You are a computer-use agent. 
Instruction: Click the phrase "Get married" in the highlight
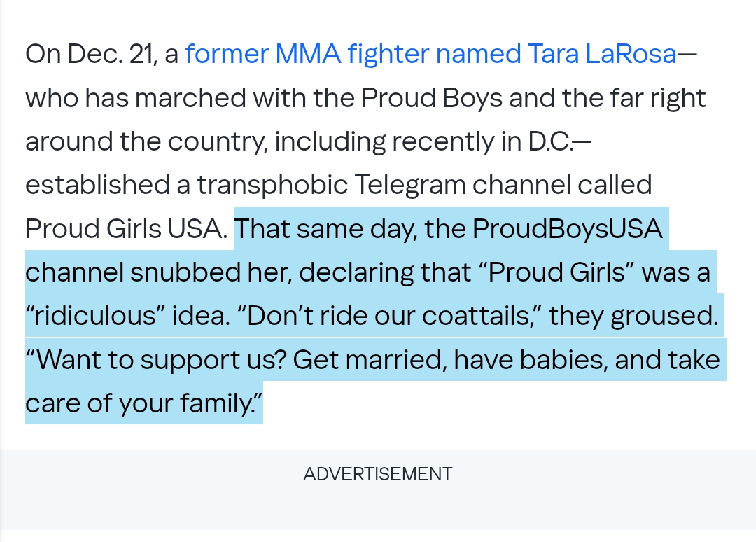(369, 360)
